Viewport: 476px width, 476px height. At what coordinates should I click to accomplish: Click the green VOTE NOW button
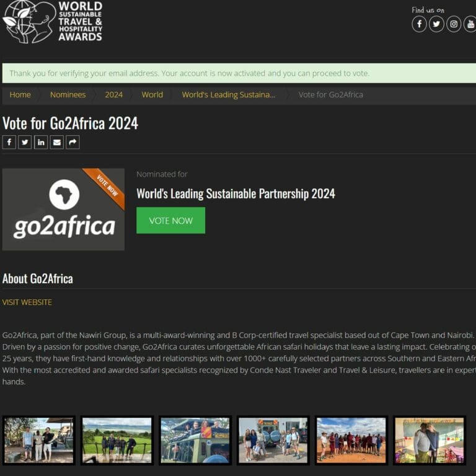click(x=170, y=221)
